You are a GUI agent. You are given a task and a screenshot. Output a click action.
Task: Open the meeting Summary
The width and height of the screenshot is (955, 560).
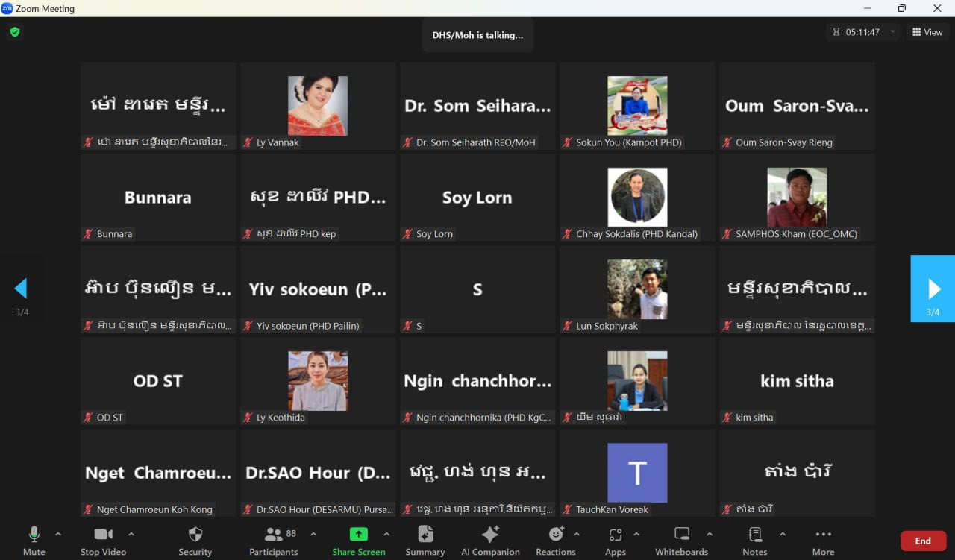pyautogui.click(x=425, y=541)
